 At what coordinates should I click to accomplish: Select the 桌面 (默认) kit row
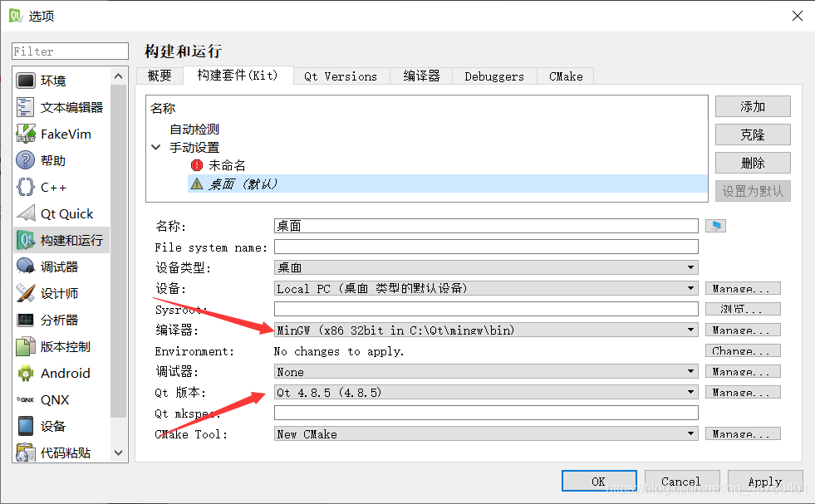448,184
